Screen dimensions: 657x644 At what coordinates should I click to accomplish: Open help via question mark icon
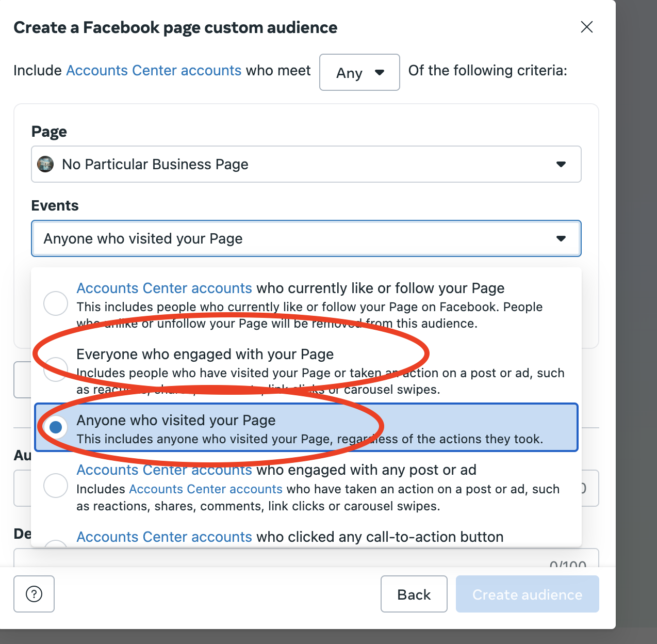pos(34,594)
